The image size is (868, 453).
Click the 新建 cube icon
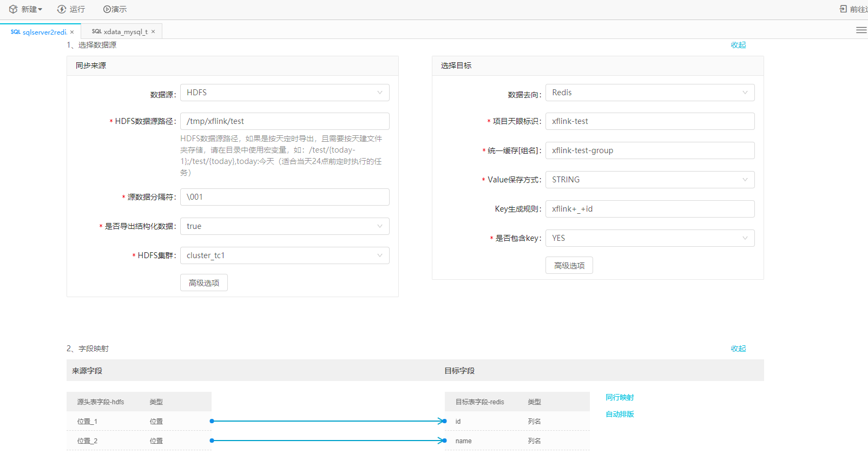tap(14, 9)
